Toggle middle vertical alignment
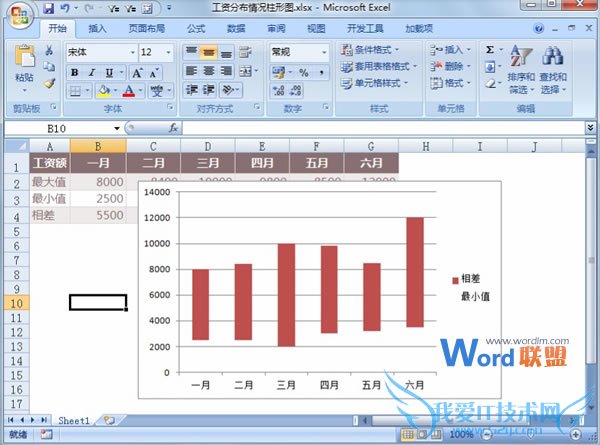 [x=209, y=52]
